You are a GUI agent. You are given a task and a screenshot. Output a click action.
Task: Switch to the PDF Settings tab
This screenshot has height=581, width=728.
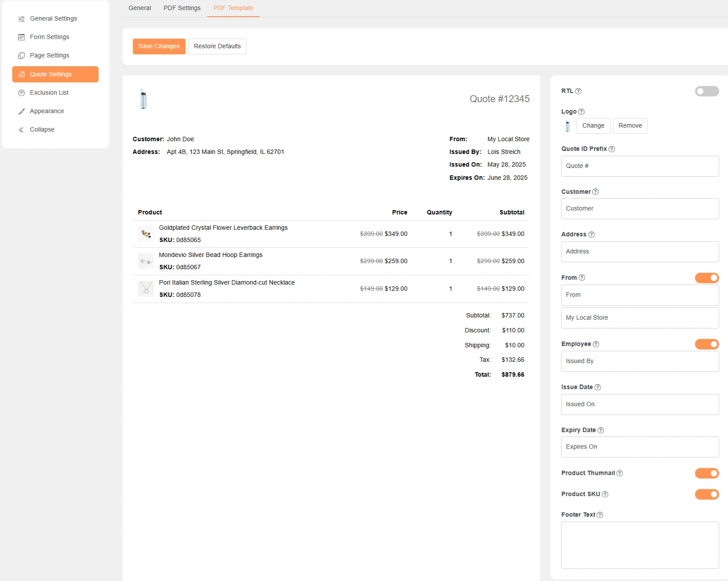pyautogui.click(x=182, y=8)
